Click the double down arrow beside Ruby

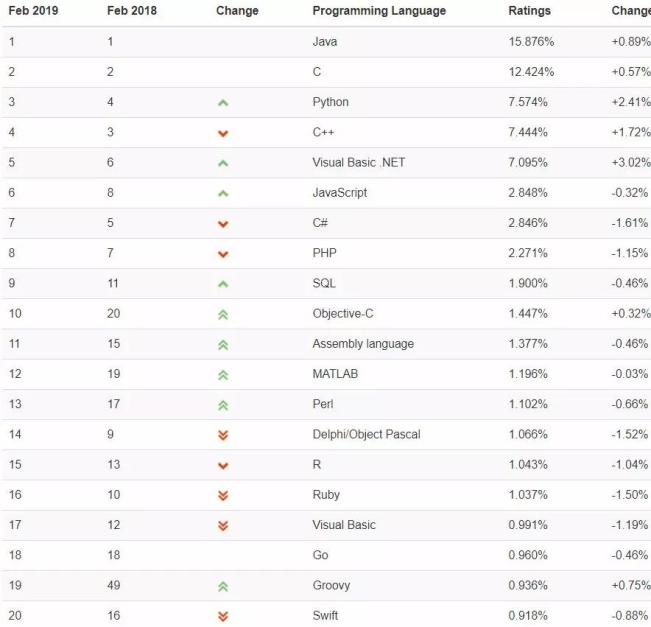[x=223, y=495]
